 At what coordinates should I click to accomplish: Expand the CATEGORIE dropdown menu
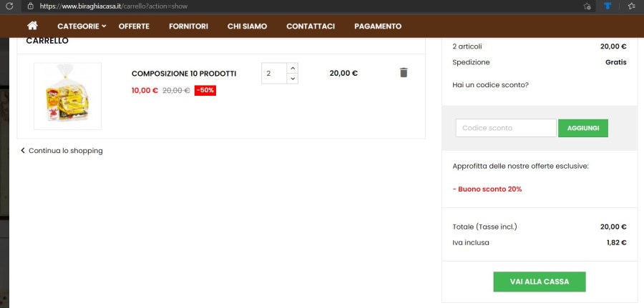coord(82,26)
